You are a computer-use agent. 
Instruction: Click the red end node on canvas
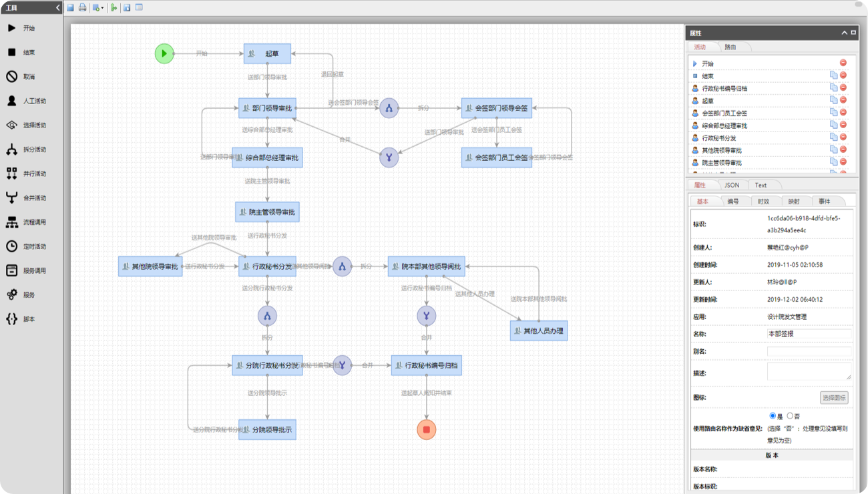[x=427, y=429]
